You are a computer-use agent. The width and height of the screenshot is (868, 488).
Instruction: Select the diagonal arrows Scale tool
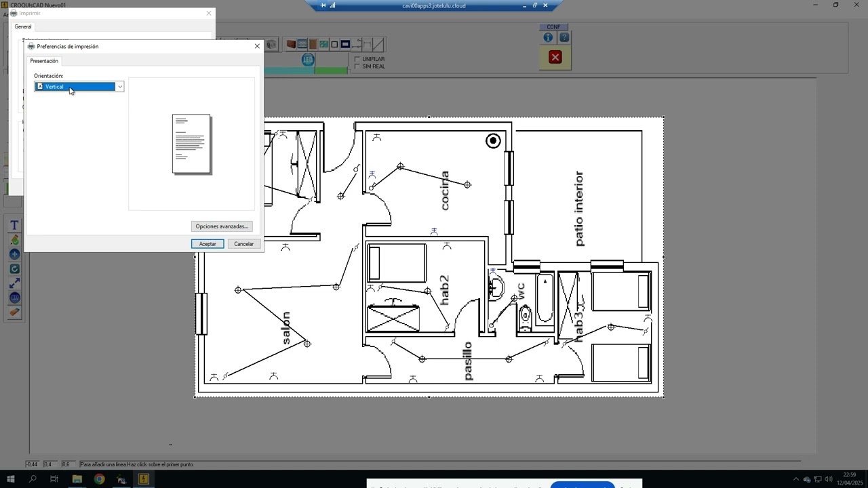(14, 283)
